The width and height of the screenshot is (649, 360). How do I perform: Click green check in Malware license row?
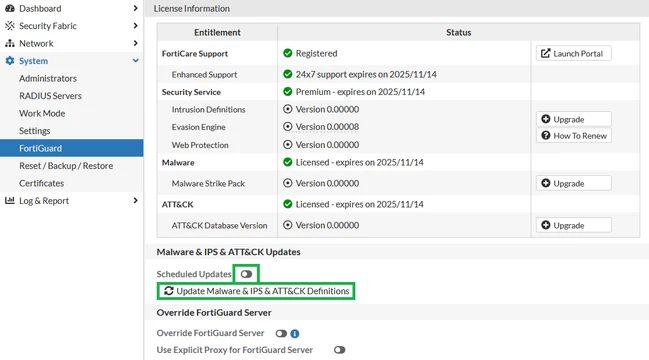click(288, 162)
